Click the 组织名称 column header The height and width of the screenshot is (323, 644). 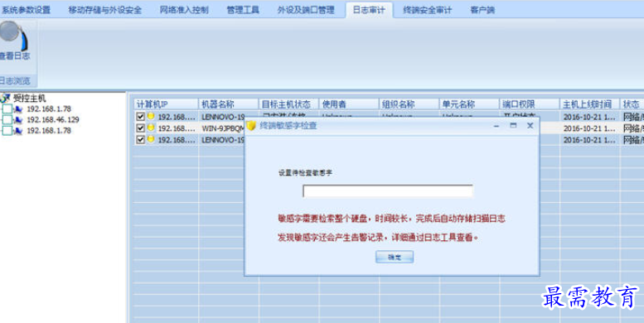pyautogui.click(x=409, y=104)
